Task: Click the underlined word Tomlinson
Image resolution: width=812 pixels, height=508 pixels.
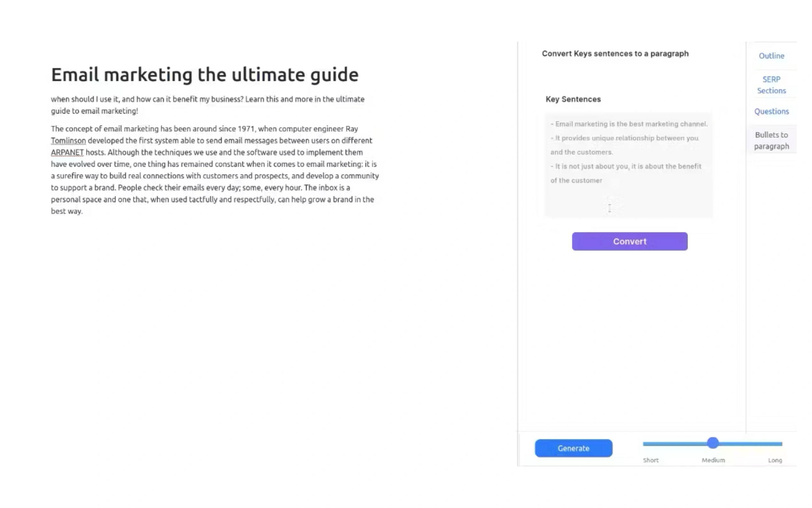Action: [x=68, y=140]
